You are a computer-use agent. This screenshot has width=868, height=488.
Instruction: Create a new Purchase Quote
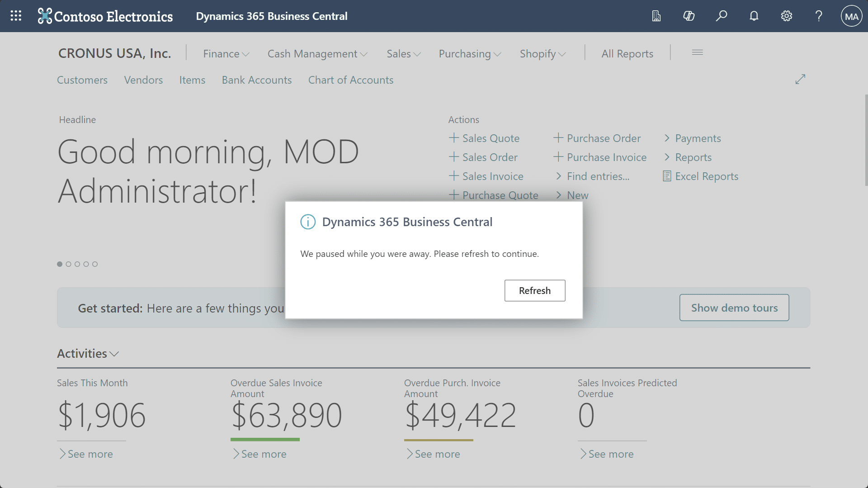pos(494,195)
